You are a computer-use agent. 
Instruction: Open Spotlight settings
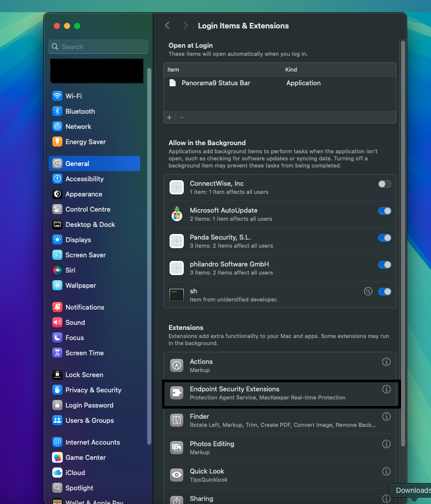(x=94, y=488)
